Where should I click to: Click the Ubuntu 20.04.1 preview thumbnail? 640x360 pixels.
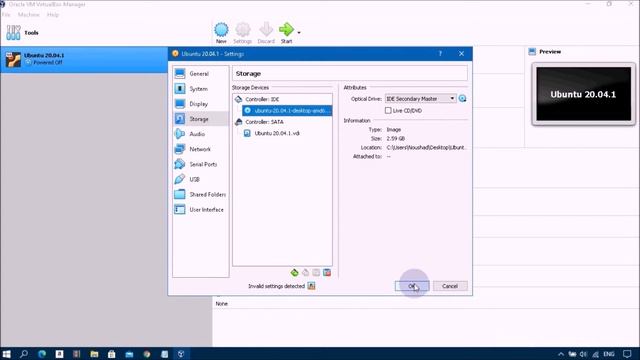coord(583,94)
